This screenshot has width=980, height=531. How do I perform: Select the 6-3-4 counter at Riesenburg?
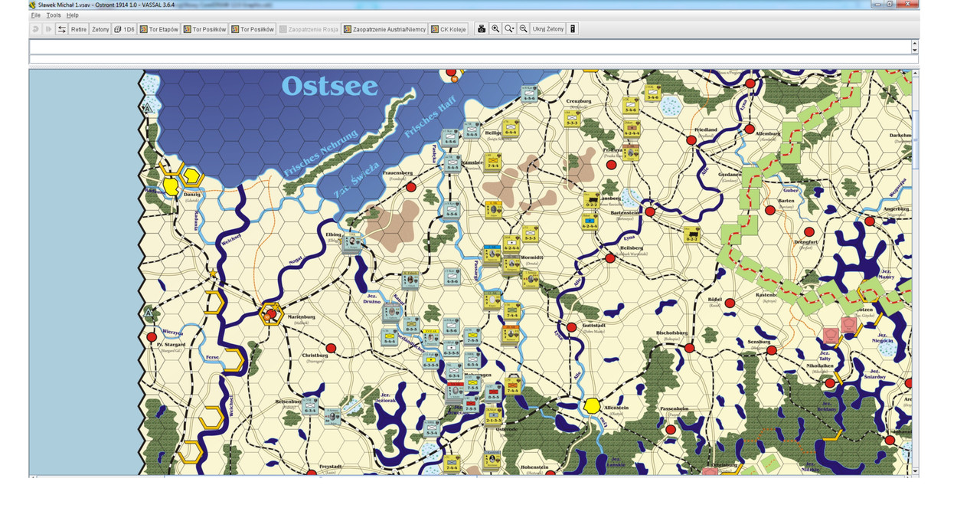pos(309,407)
